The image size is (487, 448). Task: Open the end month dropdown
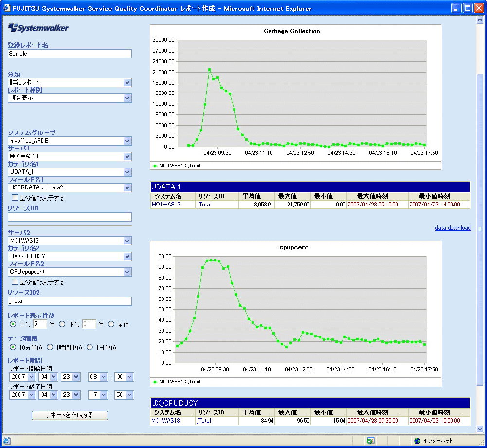(49, 395)
